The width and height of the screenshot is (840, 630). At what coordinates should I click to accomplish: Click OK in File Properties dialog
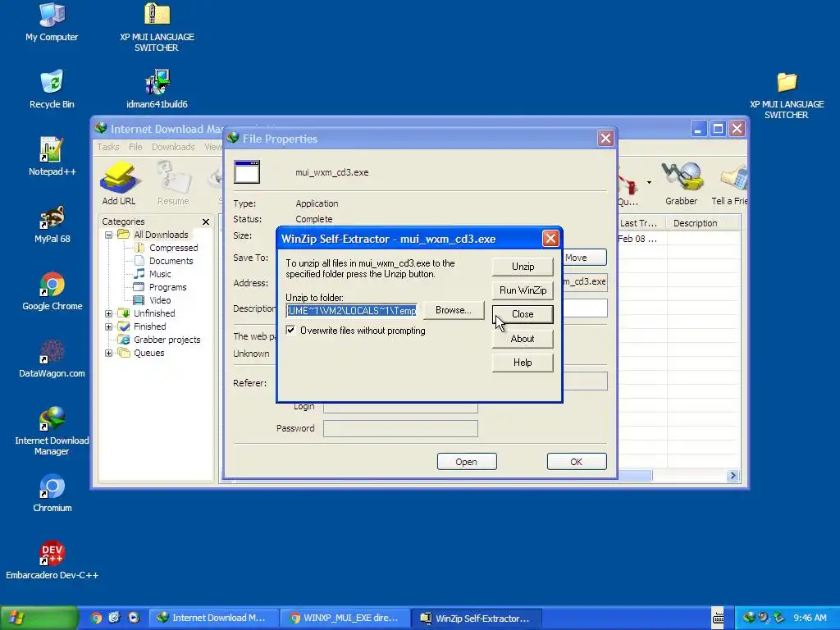click(577, 462)
